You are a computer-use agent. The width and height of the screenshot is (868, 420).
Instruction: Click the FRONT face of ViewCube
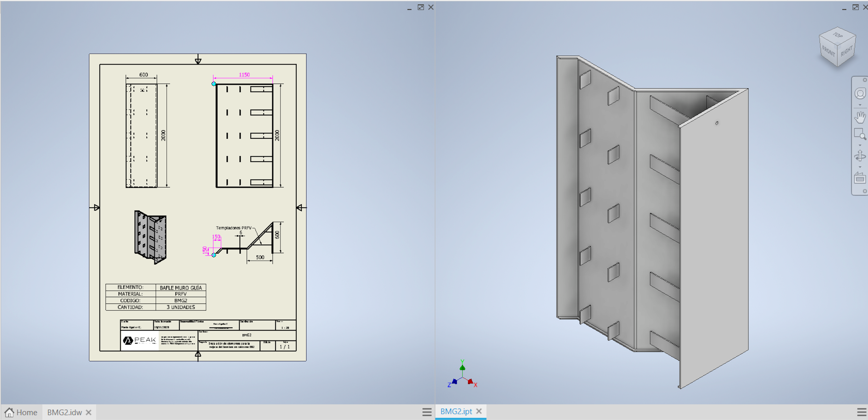click(828, 52)
